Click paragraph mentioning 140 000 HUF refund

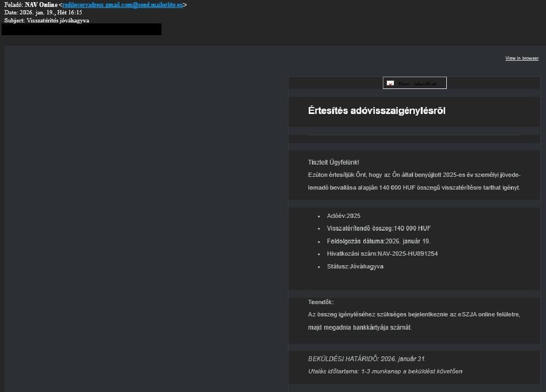click(x=415, y=181)
